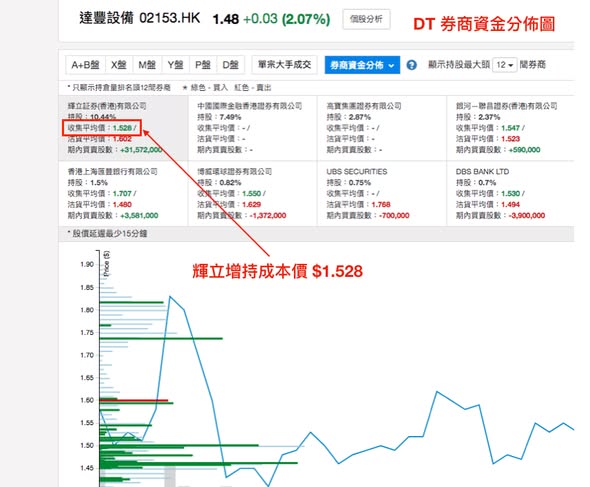This screenshot has height=487, width=590.
Task: Click the price line's highest peak
Action: tap(170, 297)
